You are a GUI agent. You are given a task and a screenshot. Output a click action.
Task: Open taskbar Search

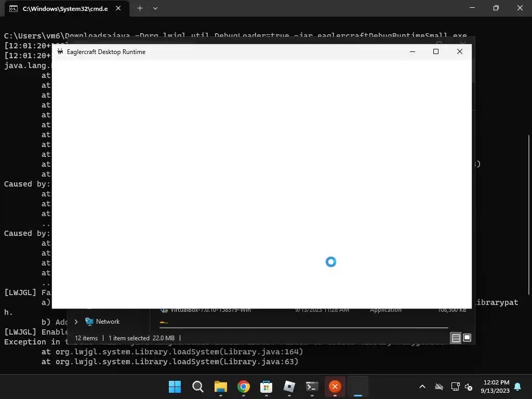pyautogui.click(x=198, y=387)
